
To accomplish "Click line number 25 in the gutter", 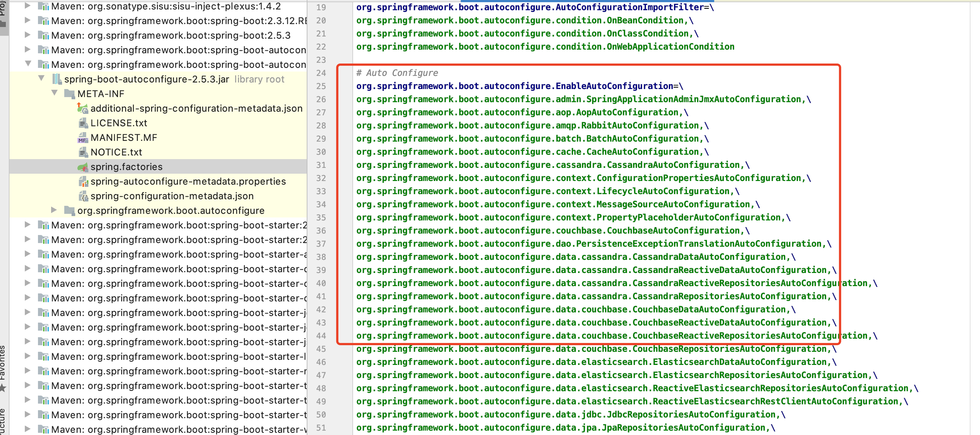I will pos(321,86).
